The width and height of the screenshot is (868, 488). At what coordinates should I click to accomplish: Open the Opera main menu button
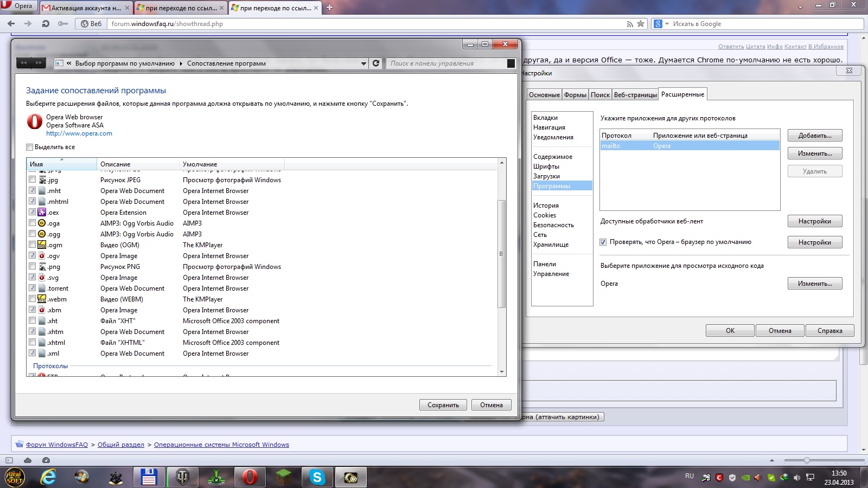click(x=19, y=6)
